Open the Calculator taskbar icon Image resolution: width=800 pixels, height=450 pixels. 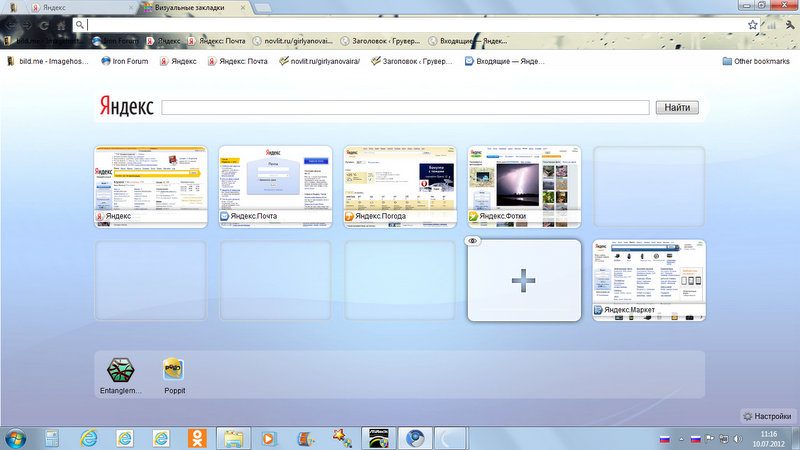(52, 438)
